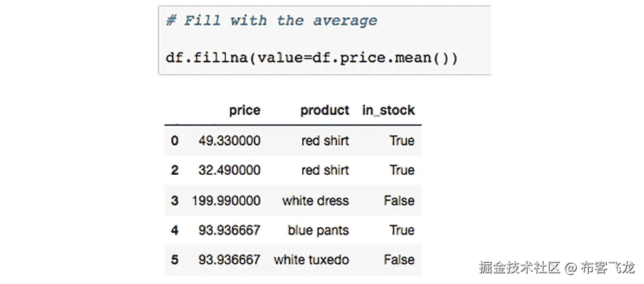Click the code cell input area

point(325,40)
